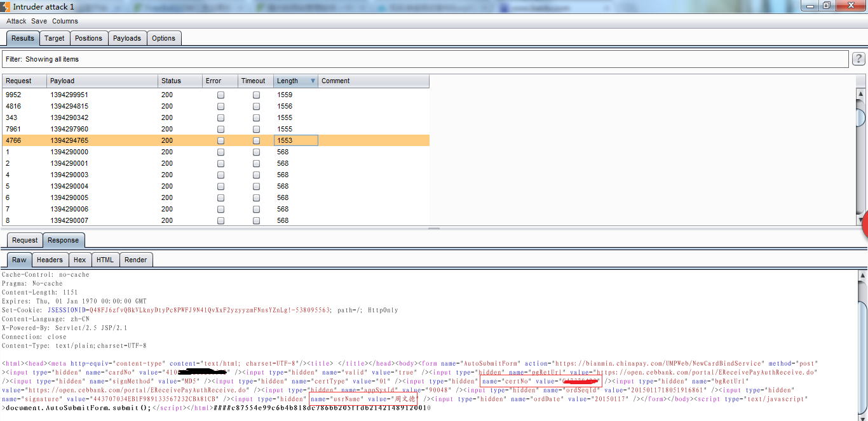Toggle Error checkbox for request 343

(220, 118)
